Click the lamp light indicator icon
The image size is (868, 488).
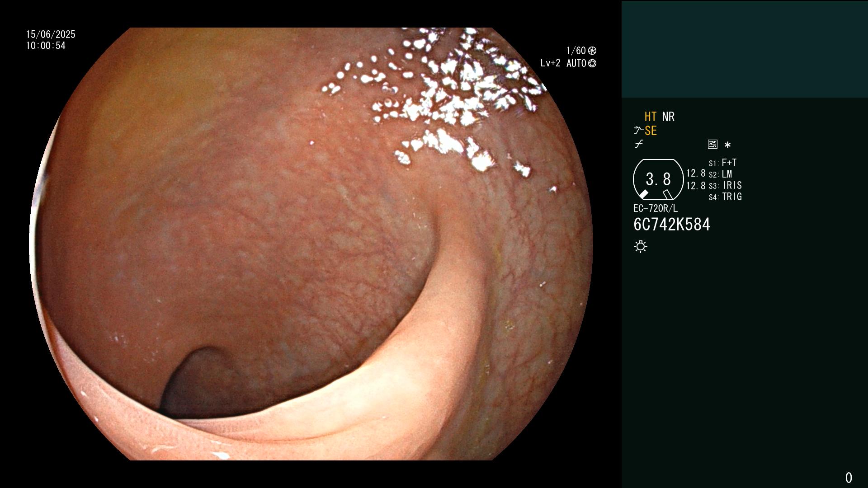(x=641, y=247)
